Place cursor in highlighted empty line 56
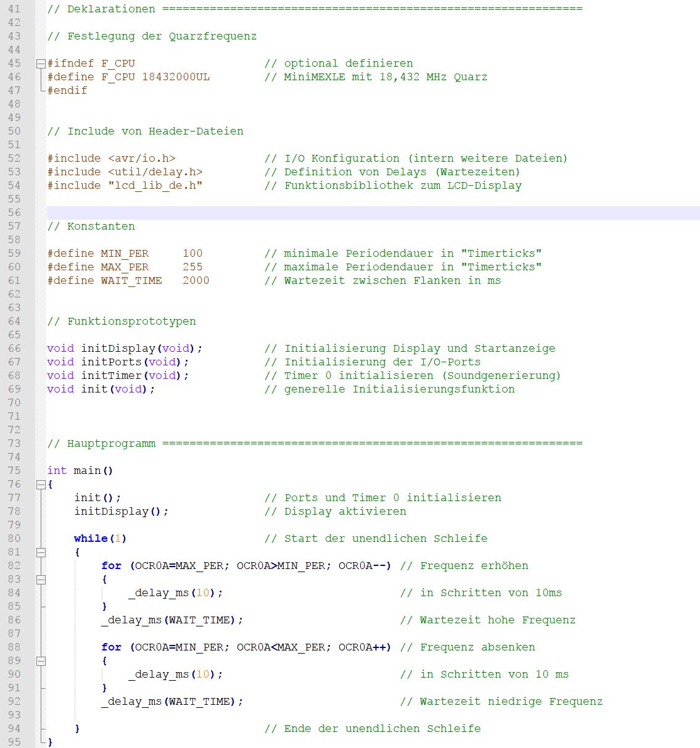 370,212
